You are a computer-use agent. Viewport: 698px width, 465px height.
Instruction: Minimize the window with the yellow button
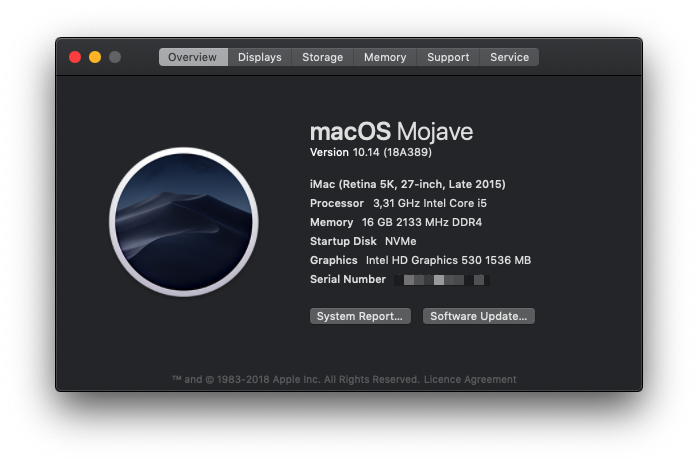pyautogui.click(x=95, y=57)
